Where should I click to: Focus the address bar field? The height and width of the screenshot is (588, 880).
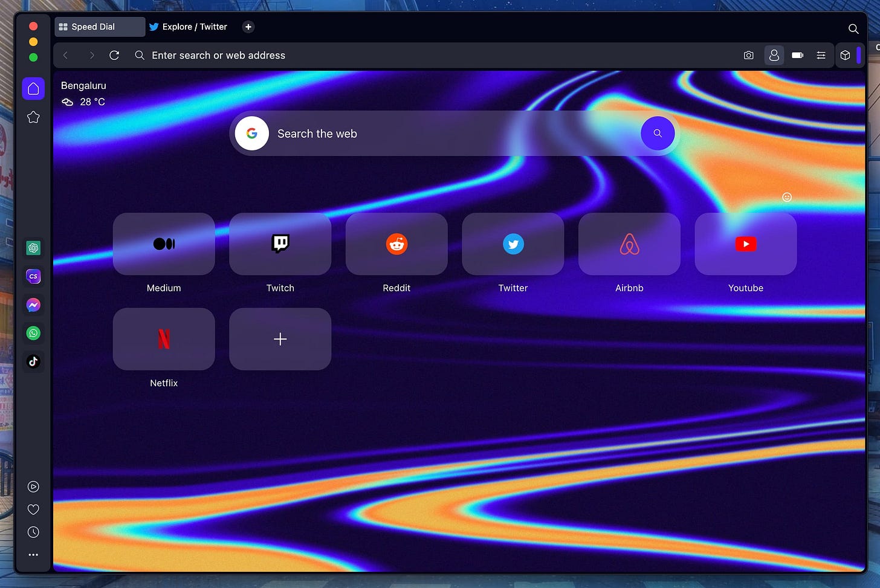point(438,55)
